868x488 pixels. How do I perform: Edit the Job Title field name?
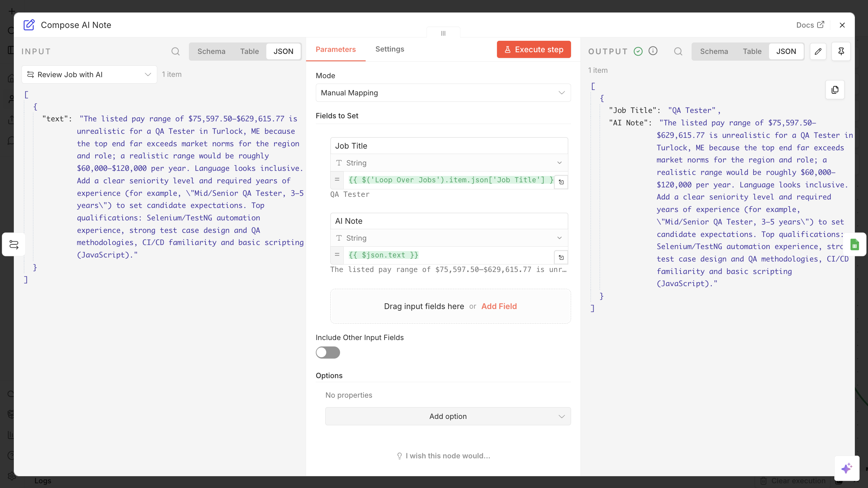coord(449,146)
